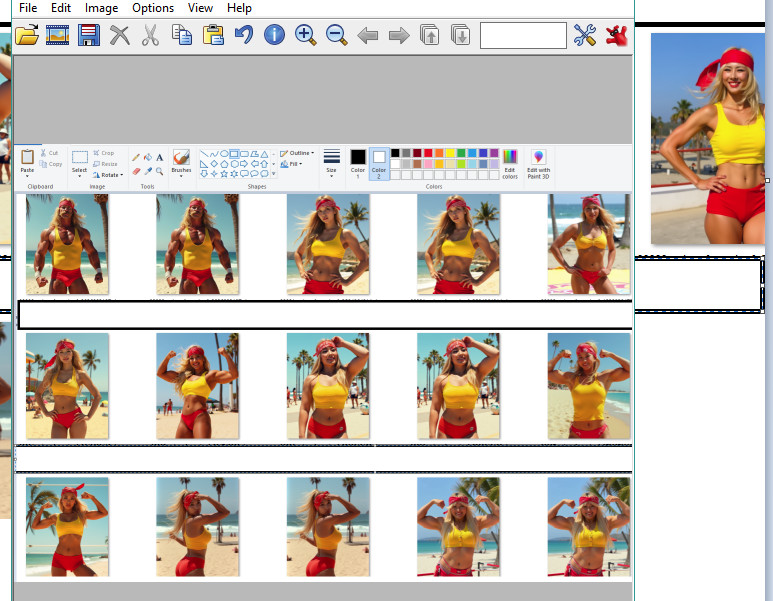Paste from clipboard in the top toolbar

point(213,35)
